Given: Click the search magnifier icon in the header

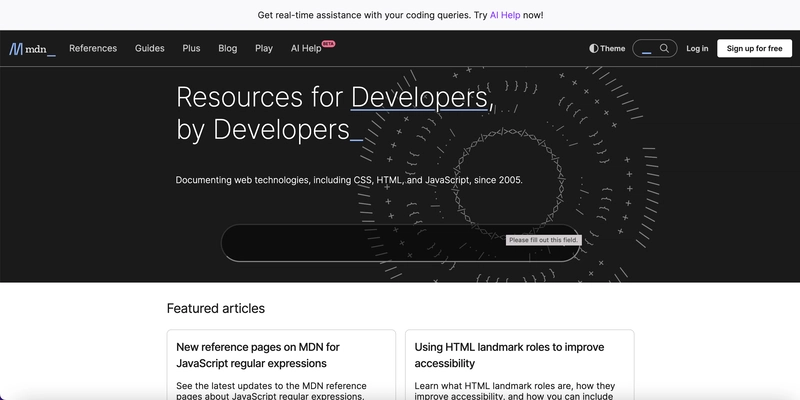Looking at the screenshot, I should 664,48.
